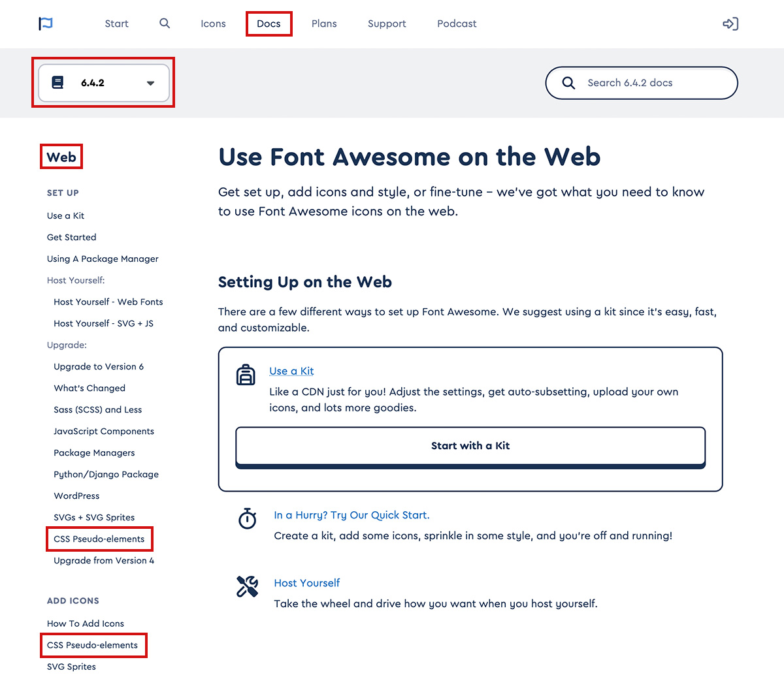Open Python/Django Package
The image size is (784, 679).
(106, 474)
